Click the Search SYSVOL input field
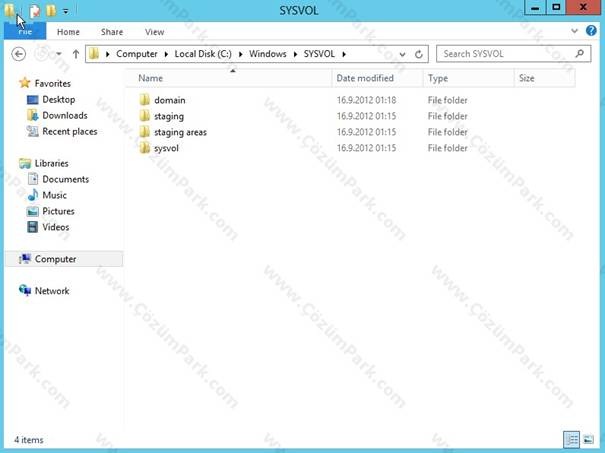The width and height of the screenshot is (605, 453). click(513, 54)
